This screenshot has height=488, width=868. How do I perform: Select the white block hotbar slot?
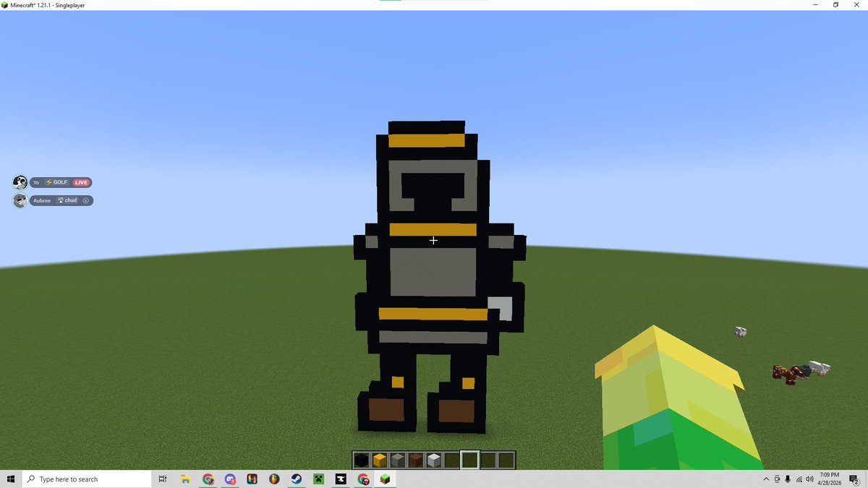click(433, 461)
